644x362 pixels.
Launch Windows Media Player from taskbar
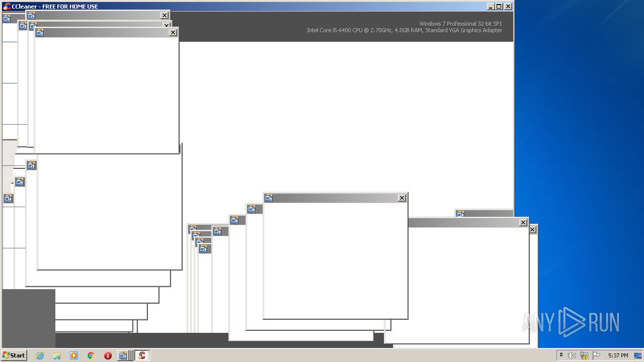point(74,355)
